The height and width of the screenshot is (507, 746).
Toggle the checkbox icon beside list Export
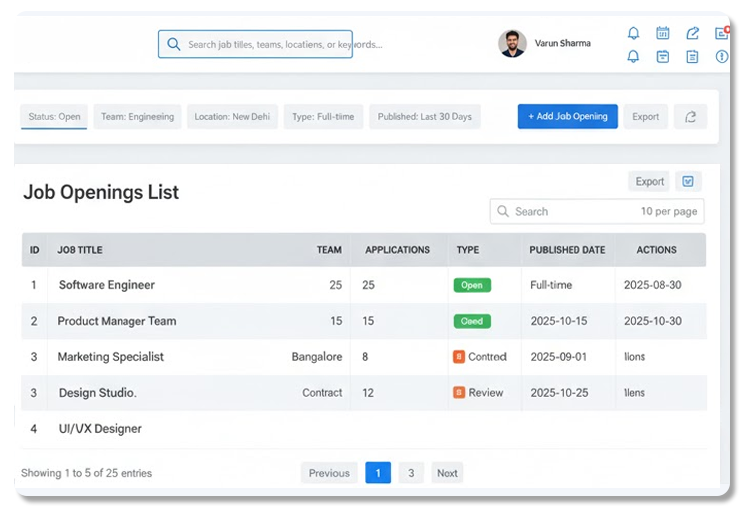pyautogui.click(x=688, y=182)
